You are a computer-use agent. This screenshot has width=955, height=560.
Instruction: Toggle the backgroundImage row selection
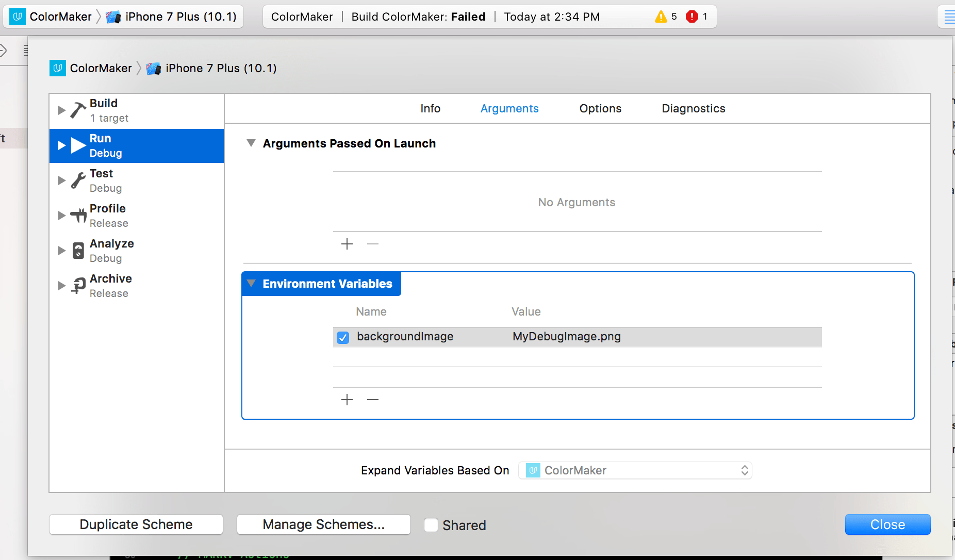tap(567, 337)
